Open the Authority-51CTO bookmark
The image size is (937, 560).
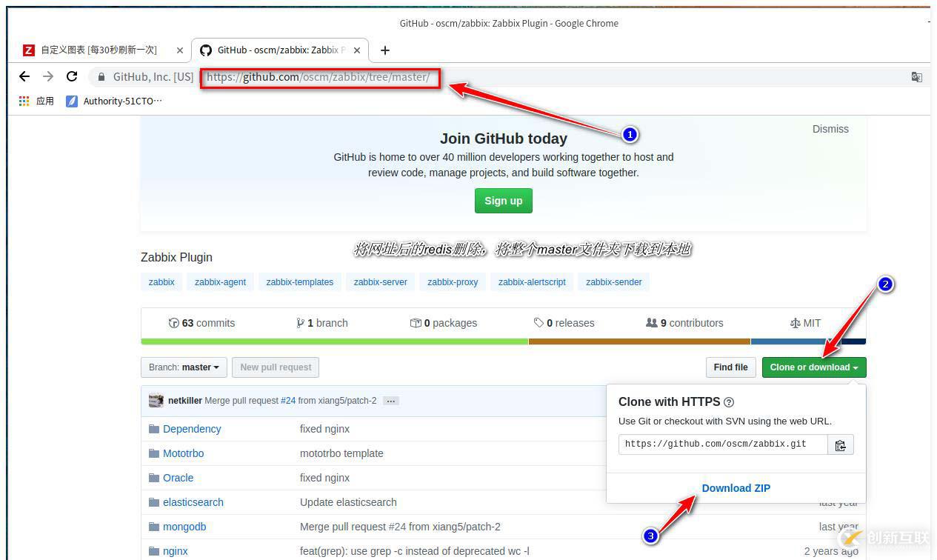[x=114, y=101]
